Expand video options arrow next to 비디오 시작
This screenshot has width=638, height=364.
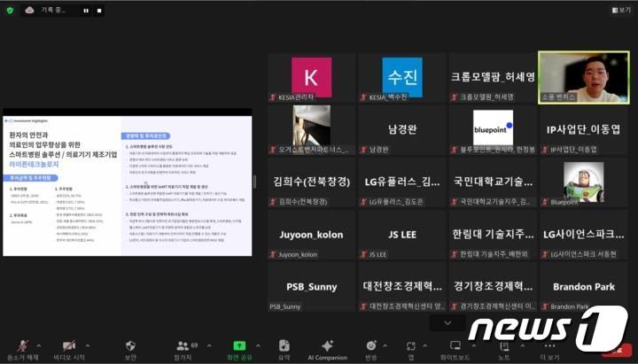(x=87, y=345)
